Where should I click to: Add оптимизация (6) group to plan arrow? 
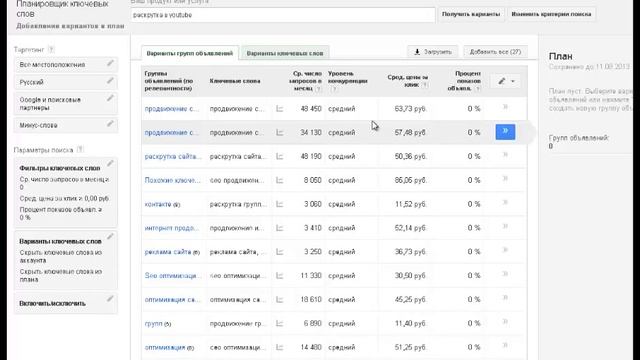click(505, 346)
